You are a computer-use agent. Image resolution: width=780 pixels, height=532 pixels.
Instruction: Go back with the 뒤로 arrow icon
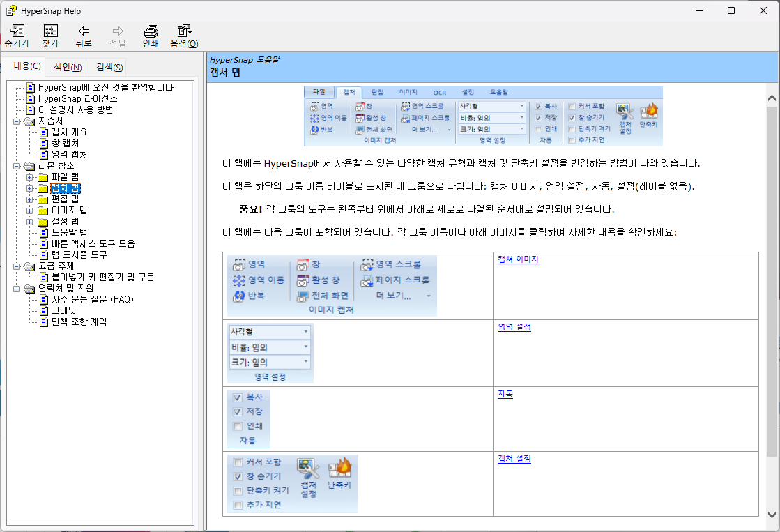coord(84,31)
